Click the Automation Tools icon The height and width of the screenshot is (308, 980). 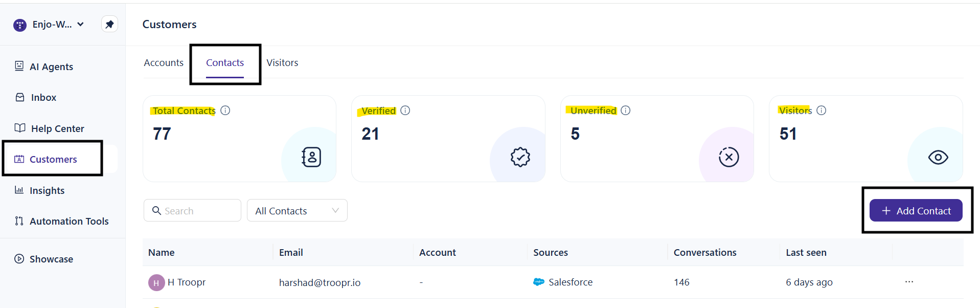pos(19,221)
